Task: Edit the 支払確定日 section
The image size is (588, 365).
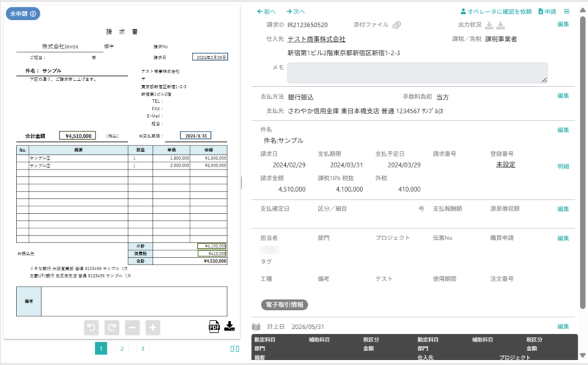Action: tap(563, 209)
